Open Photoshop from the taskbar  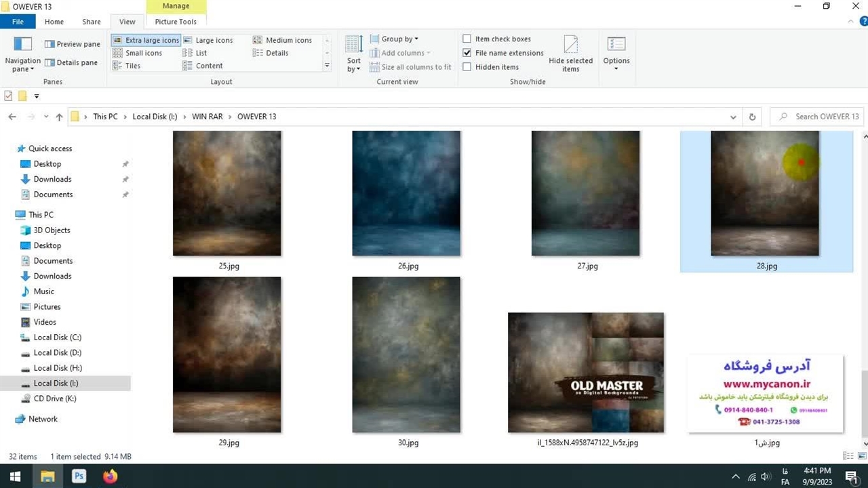(x=79, y=476)
